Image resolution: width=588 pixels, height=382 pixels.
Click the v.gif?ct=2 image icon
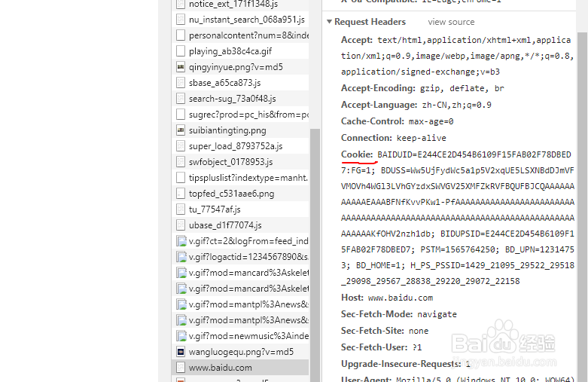[181, 241]
